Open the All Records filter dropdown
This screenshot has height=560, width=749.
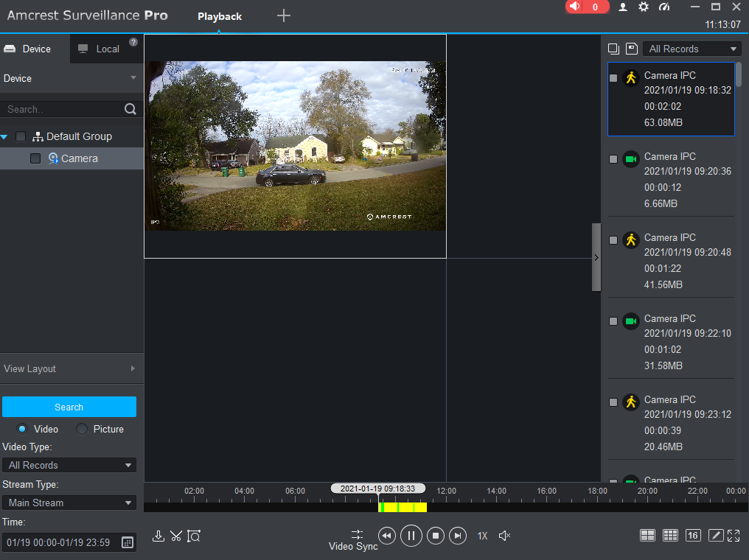click(692, 49)
